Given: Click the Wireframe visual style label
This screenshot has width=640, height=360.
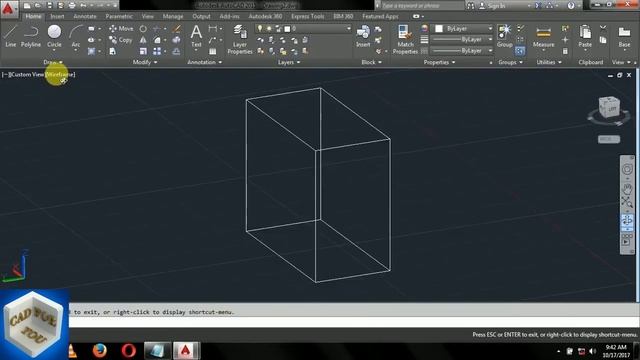Looking at the screenshot, I should pyautogui.click(x=60, y=74).
